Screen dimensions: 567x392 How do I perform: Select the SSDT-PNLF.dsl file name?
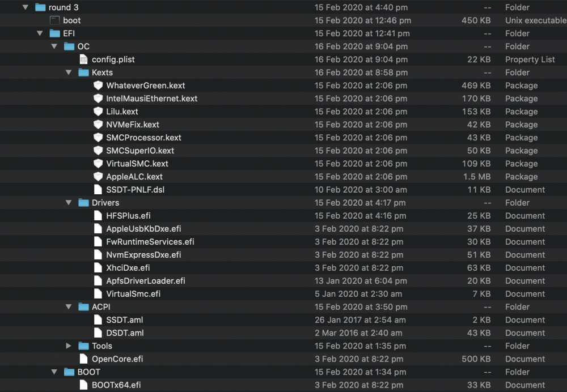point(136,190)
